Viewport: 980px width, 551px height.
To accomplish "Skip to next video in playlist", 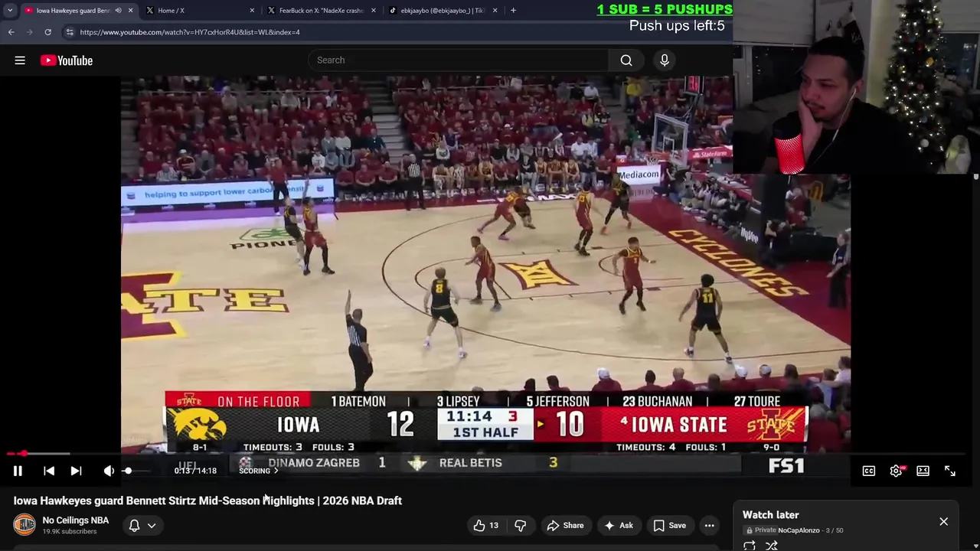I will coord(76,471).
